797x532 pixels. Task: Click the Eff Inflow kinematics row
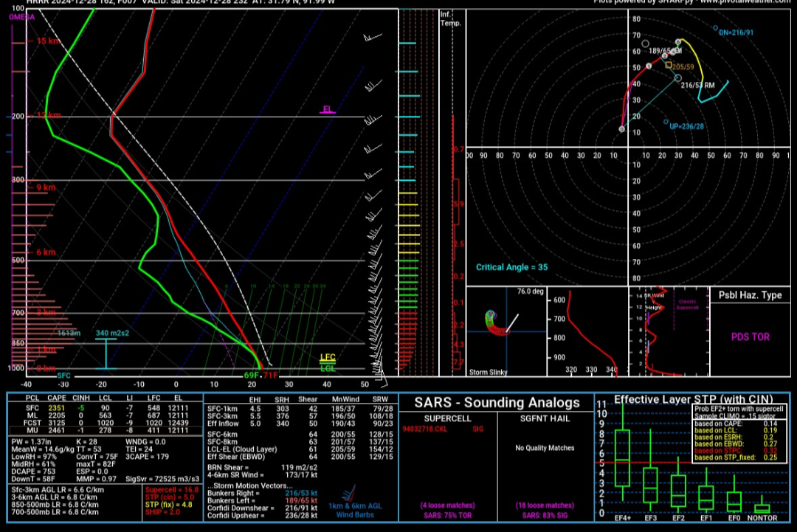[x=300, y=424]
